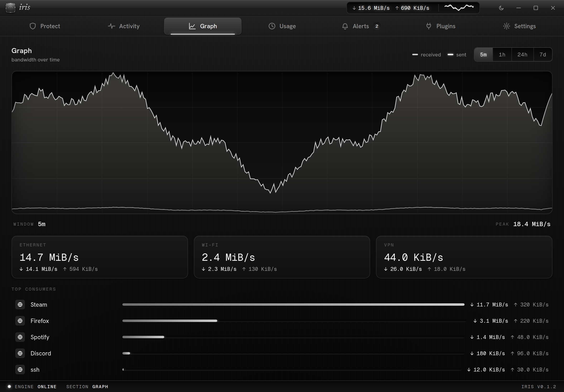Click the Usage clock icon
The width and height of the screenshot is (564, 392).
pos(272,26)
